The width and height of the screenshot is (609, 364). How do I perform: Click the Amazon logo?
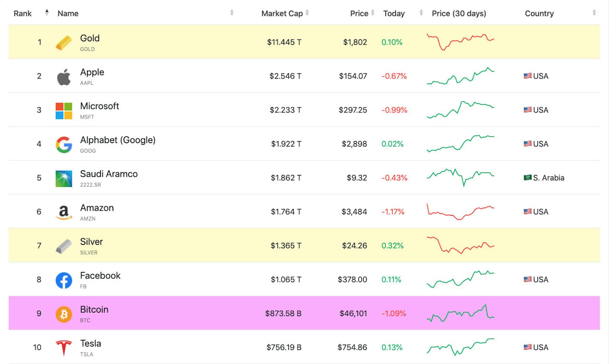tap(64, 212)
